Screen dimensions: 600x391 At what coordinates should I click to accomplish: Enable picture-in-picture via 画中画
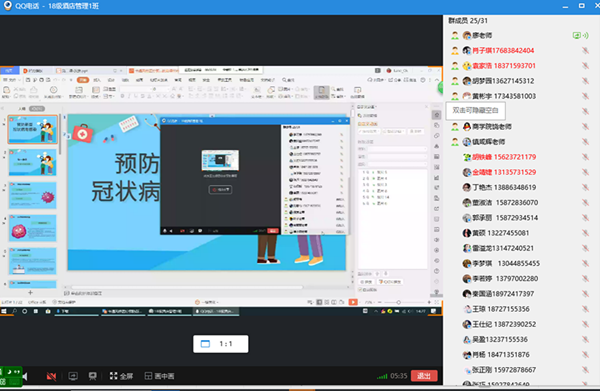160,376
